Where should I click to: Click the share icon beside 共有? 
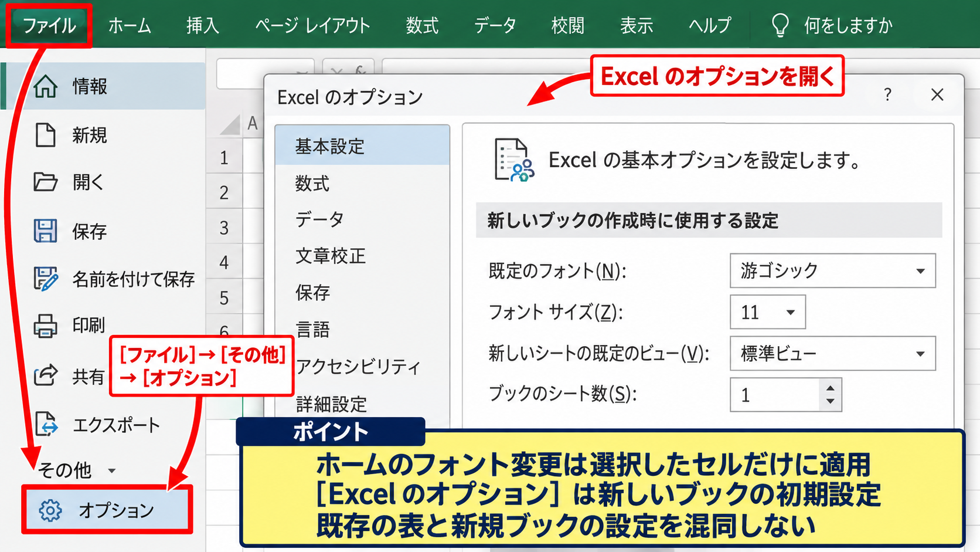(45, 374)
